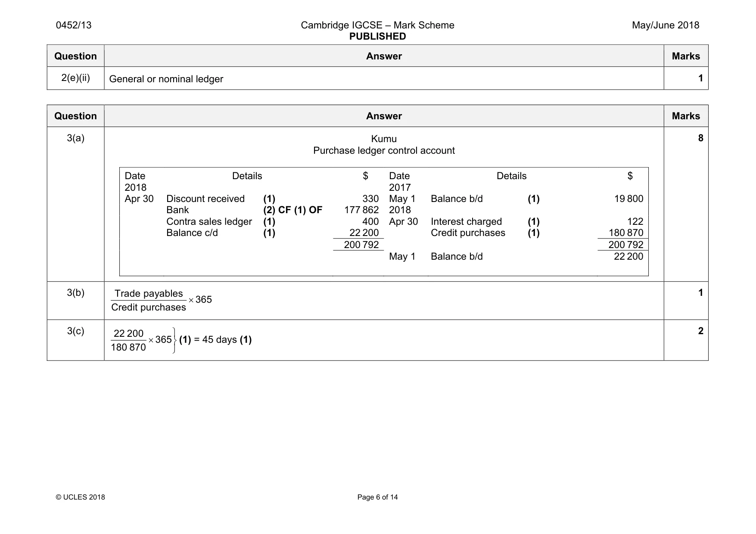Select the result '= 45 days'
This screenshot has height=534, width=756.
pyautogui.click(x=215, y=340)
